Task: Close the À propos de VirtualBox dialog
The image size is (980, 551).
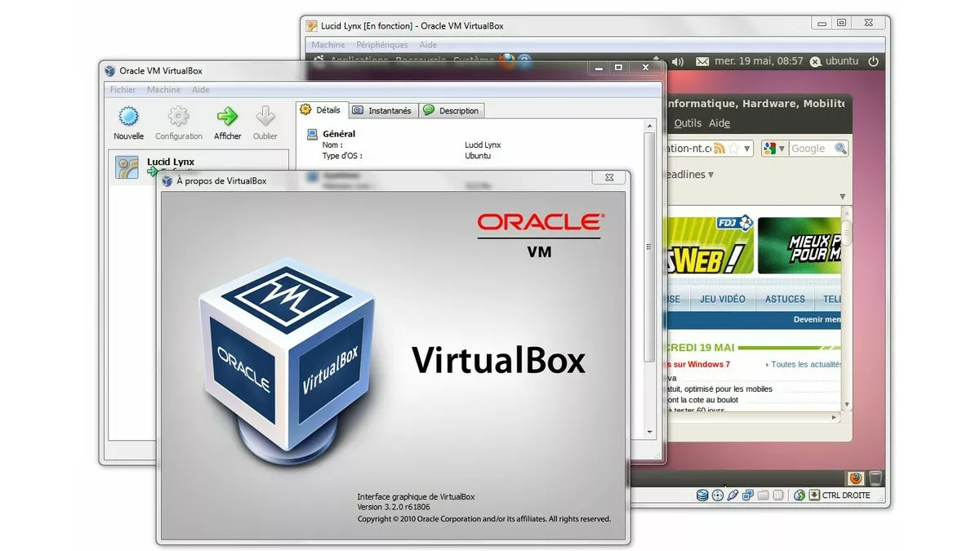Action: pyautogui.click(x=608, y=177)
